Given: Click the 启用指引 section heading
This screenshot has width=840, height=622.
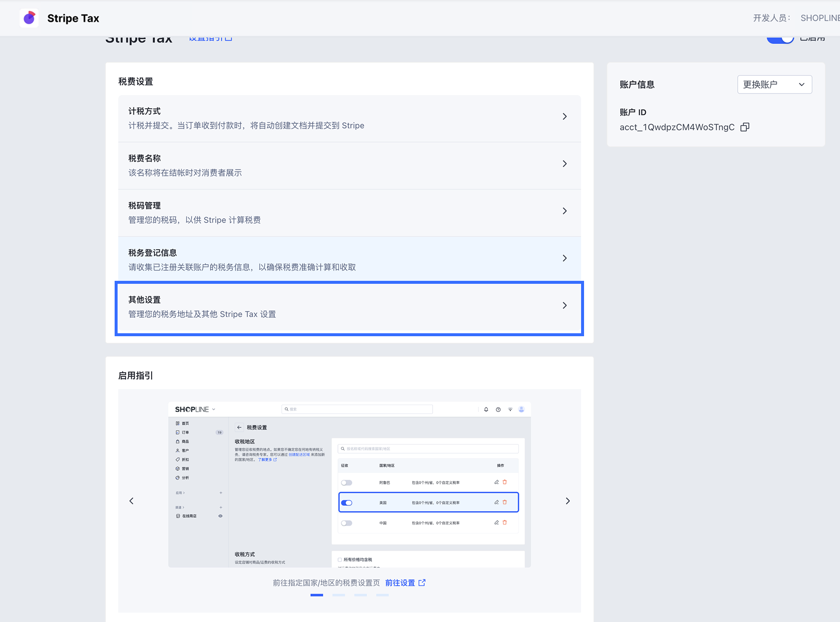Looking at the screenshot, I should [x=135, y=375].
